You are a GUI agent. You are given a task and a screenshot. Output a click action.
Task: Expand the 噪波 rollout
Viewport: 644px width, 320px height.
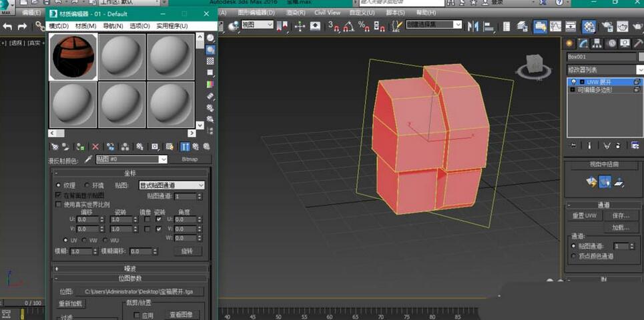click(130, 269)
